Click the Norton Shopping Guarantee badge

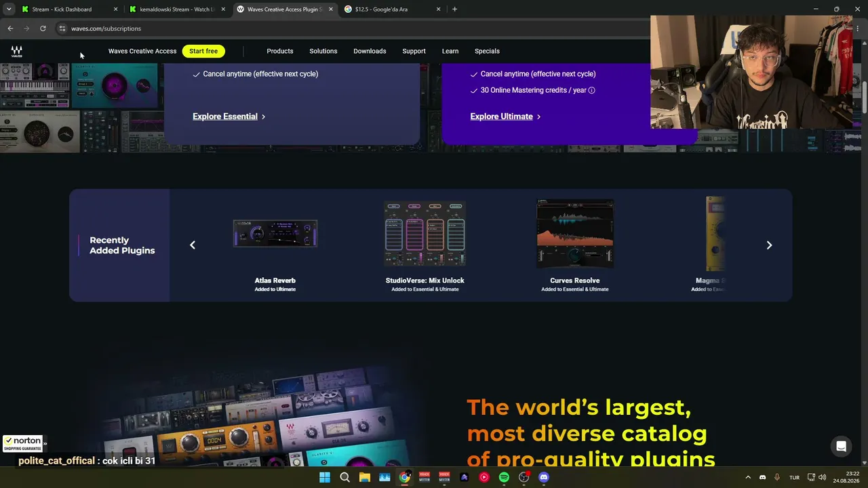click(22, 444)
